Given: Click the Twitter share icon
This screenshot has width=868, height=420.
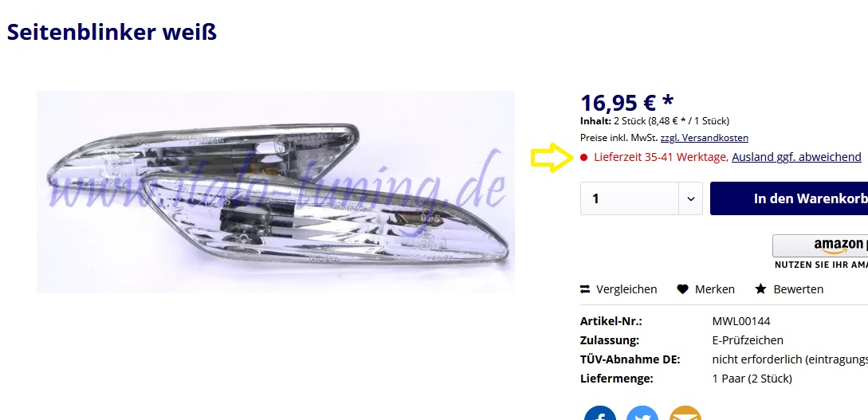Looking at the screenshot, I should [x=642, y=413].
